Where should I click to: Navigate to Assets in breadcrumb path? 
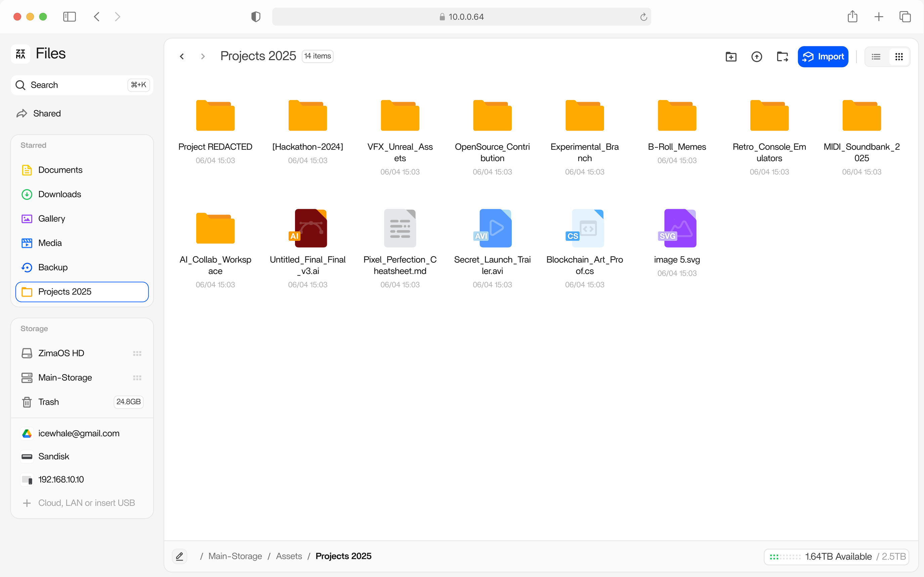[x=289, y=556]
